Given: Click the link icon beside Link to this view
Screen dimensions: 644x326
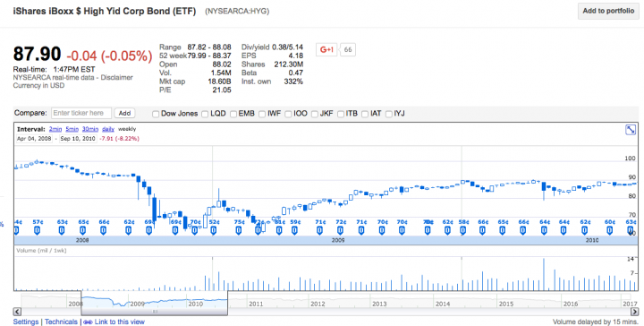Looking at the screenshot, I should tap(88, 322).
